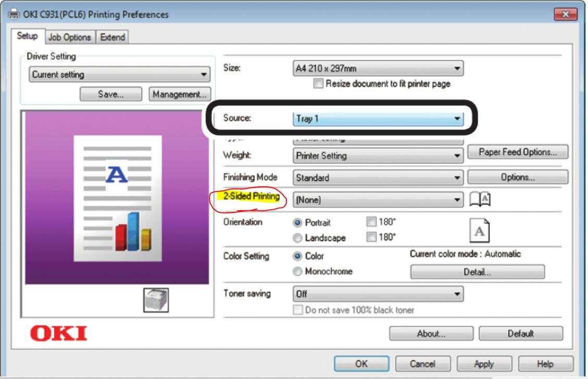Click the 'Driver Setting' group label
Viewport: 588px width, 379px height.
52,56
